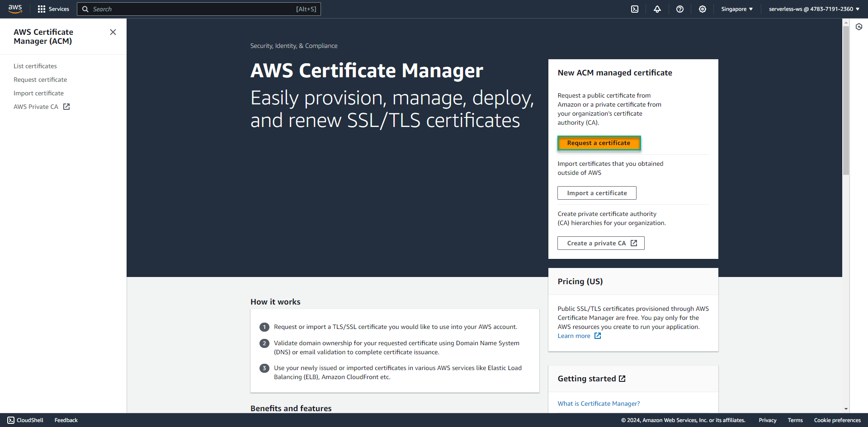The height and width of the screenshot is (427, 868).
Task: Click the How it works heading
Action: coord(275,302)
